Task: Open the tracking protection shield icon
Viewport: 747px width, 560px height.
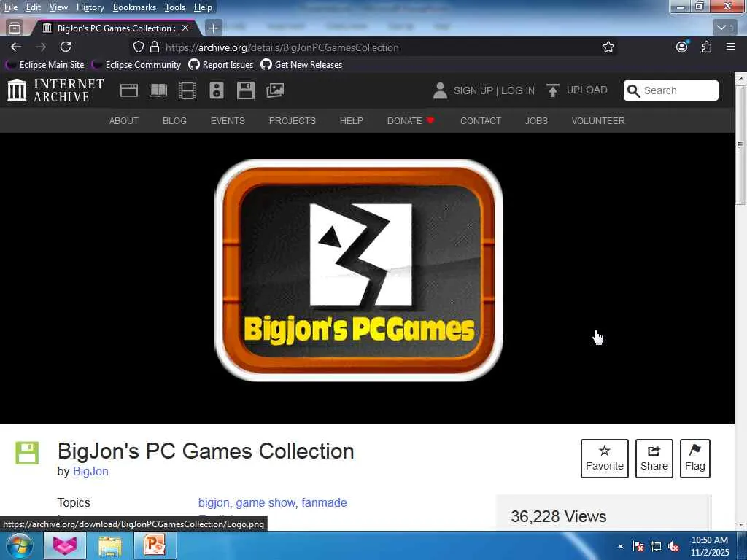Action: pos(138,47)
